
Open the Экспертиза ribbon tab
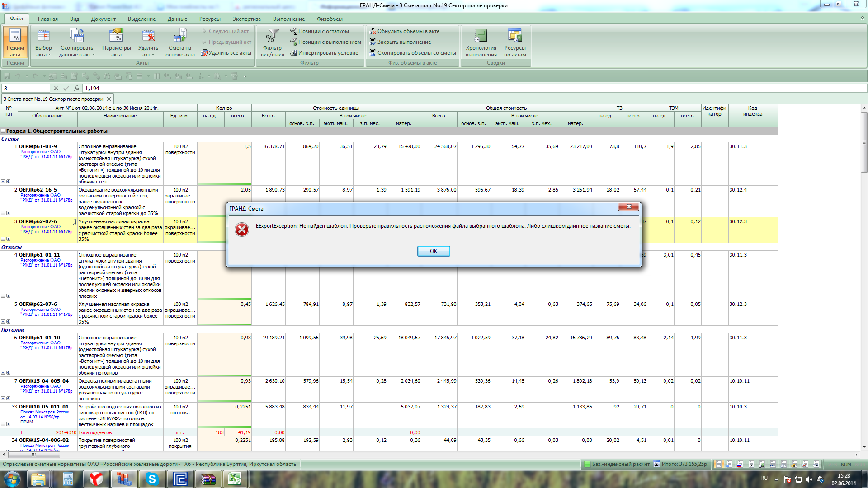click(246, 19)
